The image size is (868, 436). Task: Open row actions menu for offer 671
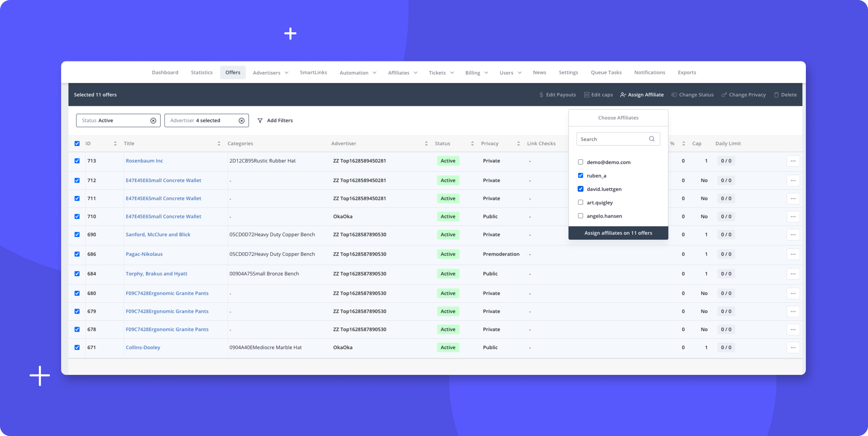point(793,347)
